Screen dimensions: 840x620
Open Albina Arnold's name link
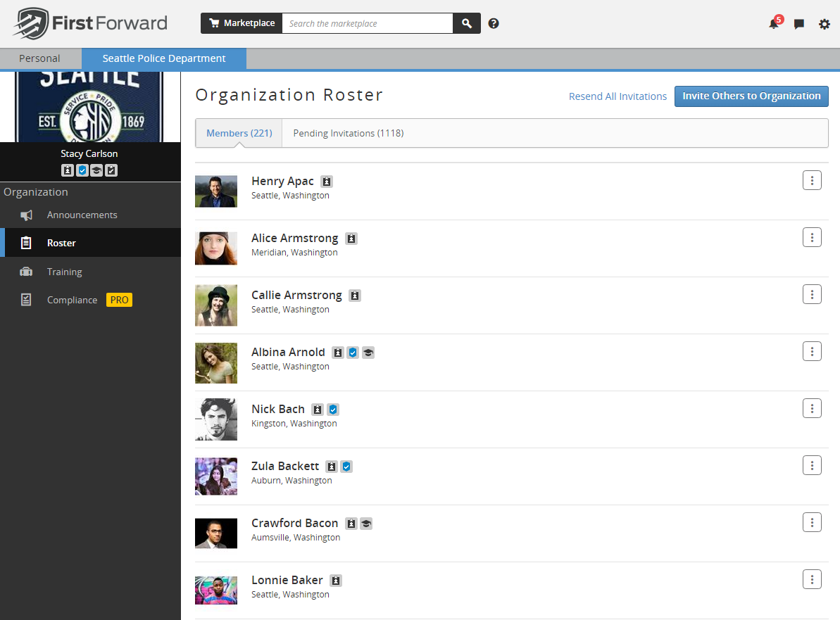tap(288, 353)
